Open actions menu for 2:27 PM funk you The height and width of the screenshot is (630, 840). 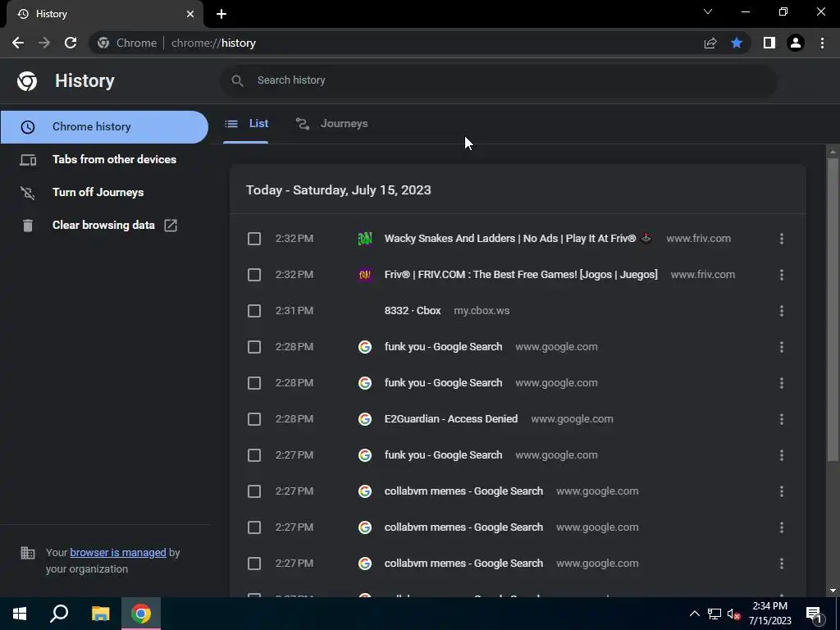pyautogui.click(x=782, y=455)
